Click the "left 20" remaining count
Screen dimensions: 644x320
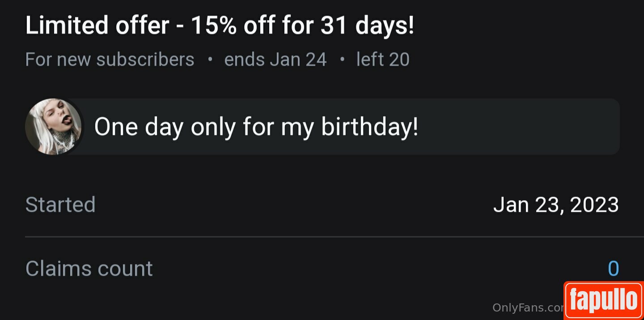pyautogui.click(x=383, y=59)
